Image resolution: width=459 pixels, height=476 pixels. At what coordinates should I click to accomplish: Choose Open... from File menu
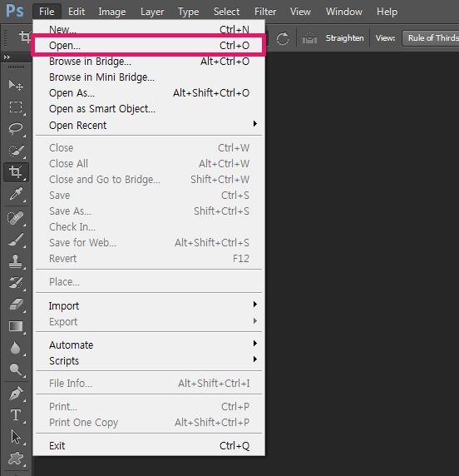149,46
